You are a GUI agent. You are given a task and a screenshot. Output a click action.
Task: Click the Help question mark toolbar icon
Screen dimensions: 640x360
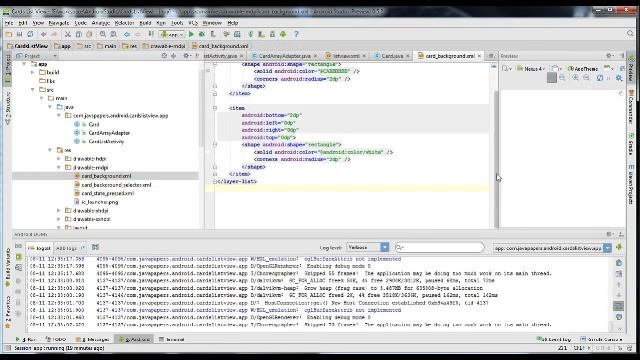296,34
